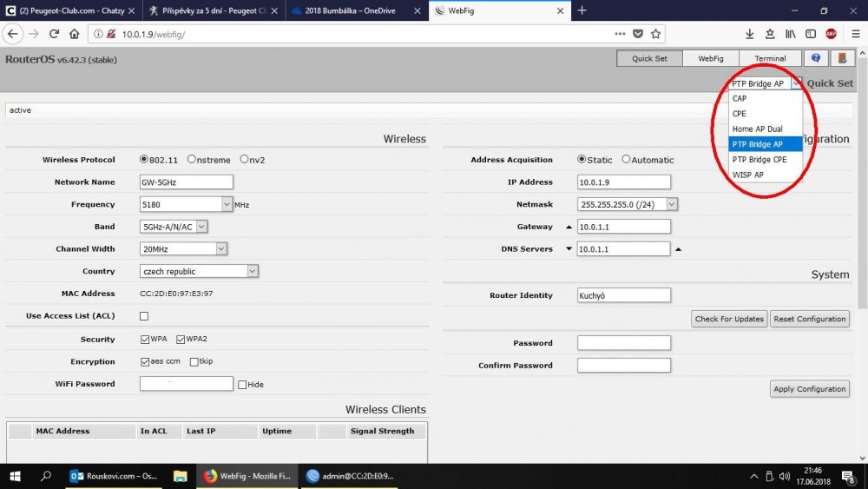Image resolution: width=868 pixels, height=489 pixels.
Task: Choose CAP from mode list
Action: click(x=765, y=98)
